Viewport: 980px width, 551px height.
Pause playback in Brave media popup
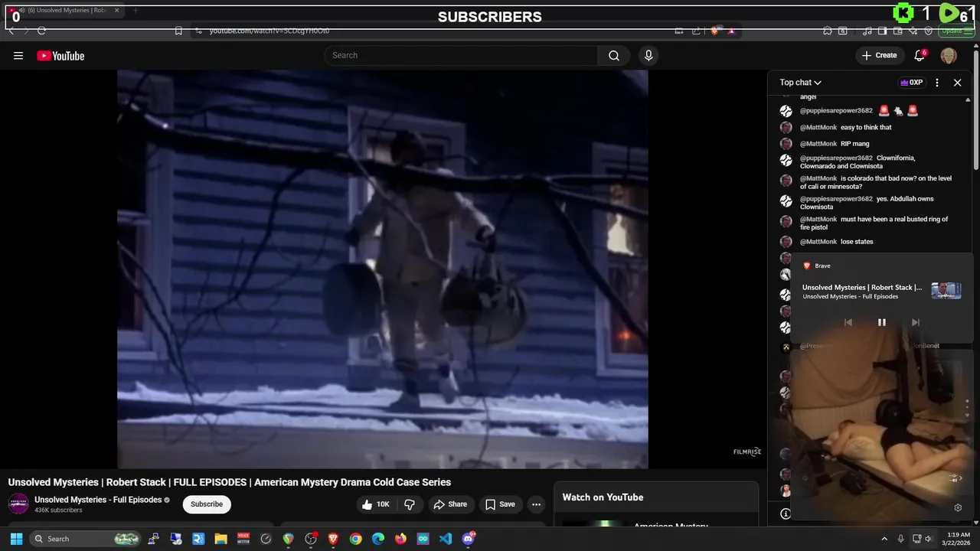pyautogui.click(x=881, y=322)
